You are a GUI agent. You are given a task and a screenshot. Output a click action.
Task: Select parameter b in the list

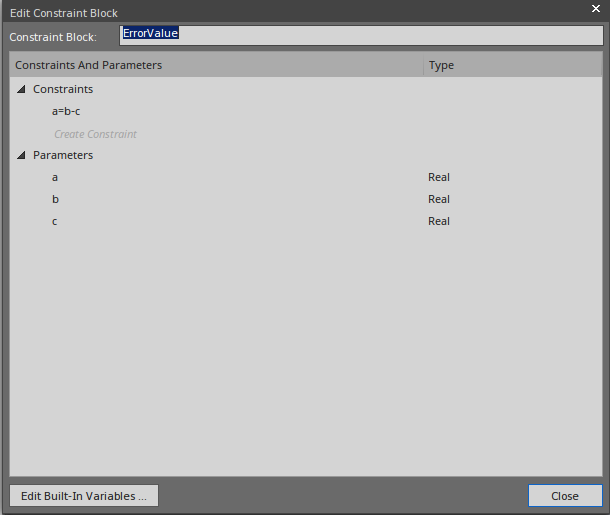(x=55, y=200)
